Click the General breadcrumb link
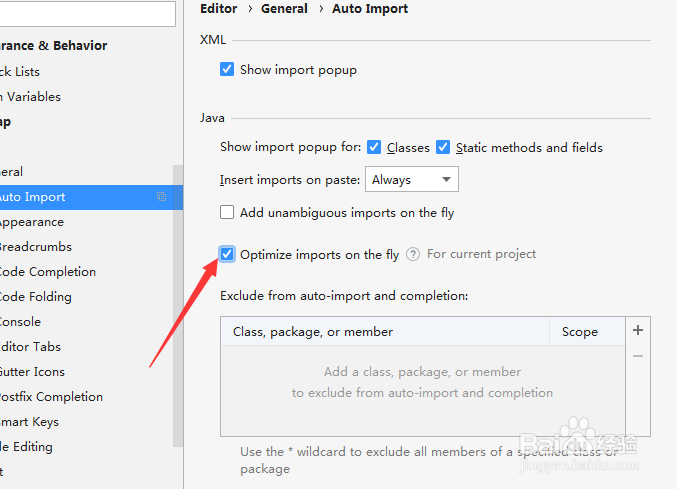 (x=284, y=9)
